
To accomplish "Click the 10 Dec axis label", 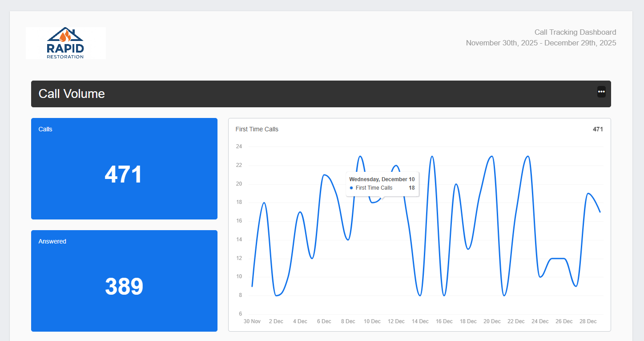I will pos(372,321).
